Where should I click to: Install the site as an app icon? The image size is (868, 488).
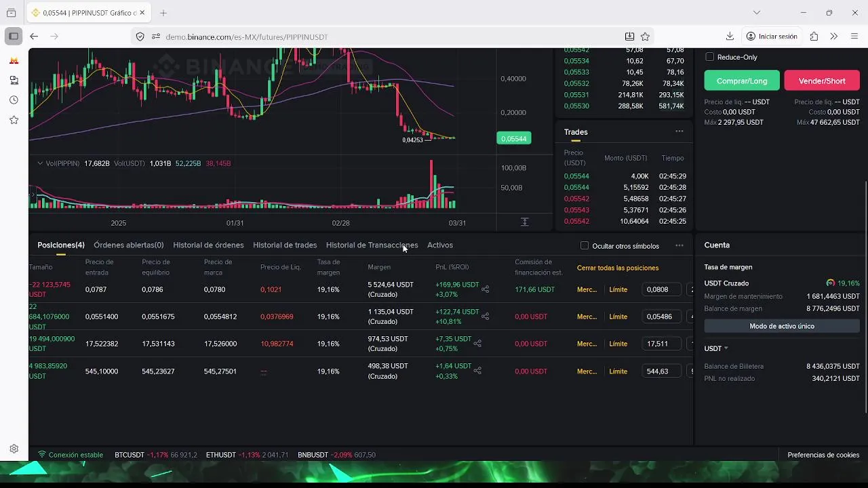[629, 37]
